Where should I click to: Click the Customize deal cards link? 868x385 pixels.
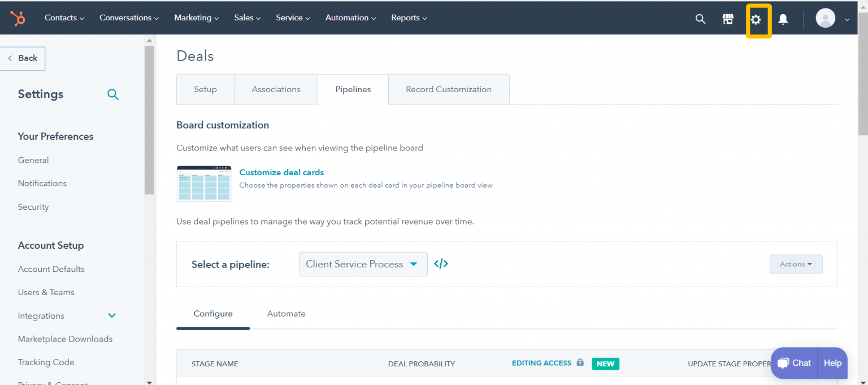pyautogui.click(x=281, y=172)
